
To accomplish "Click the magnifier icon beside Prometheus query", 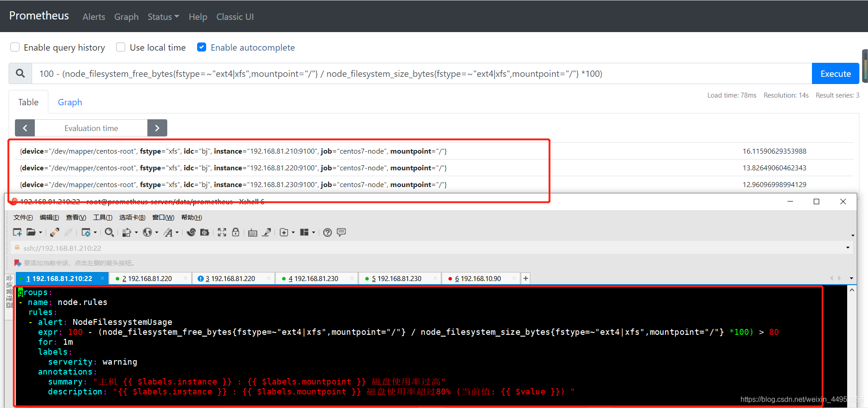I will point(20,73).
